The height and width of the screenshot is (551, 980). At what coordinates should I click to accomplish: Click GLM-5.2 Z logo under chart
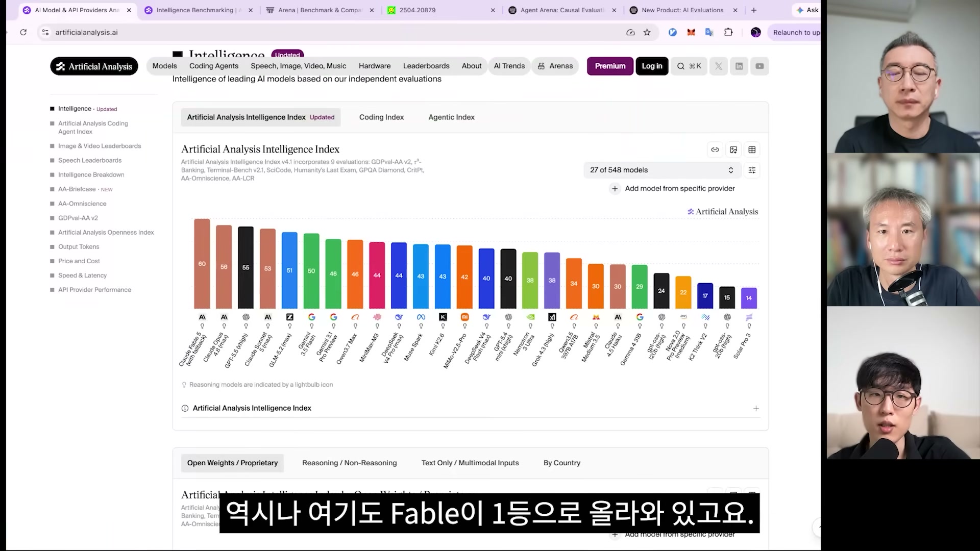[x=290, y=317]
